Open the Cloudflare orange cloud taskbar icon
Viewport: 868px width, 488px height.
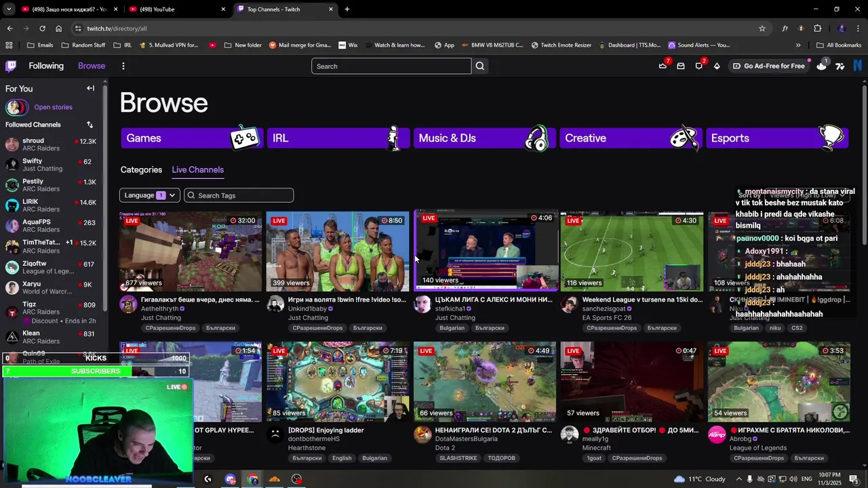(275, 479)
